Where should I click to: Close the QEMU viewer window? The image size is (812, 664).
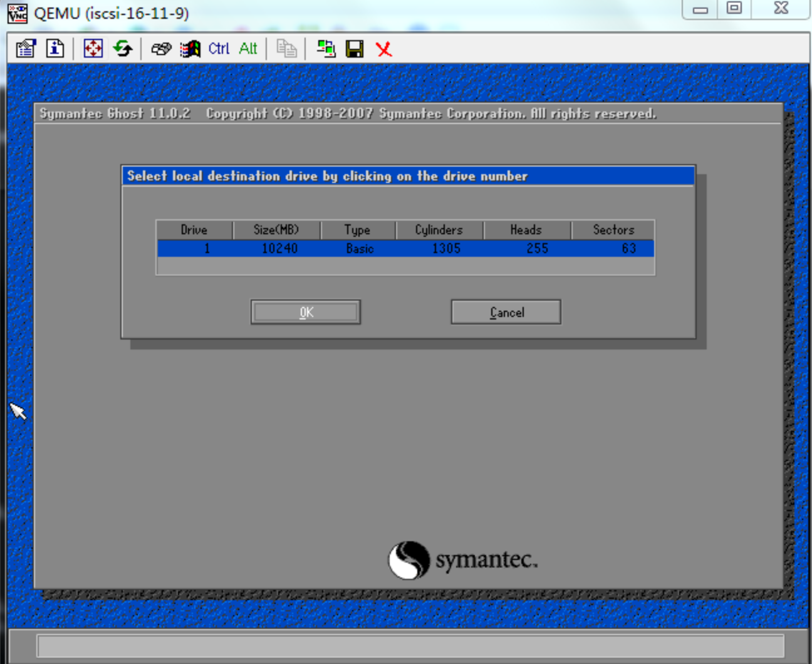(x=781, y=8)
